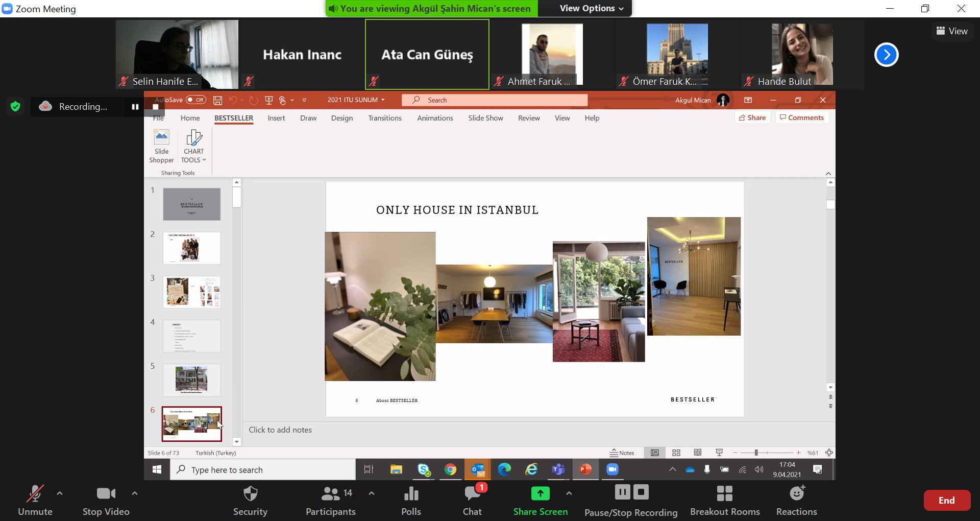
Task: Open share screen options arrow
Action: [569, 493]
